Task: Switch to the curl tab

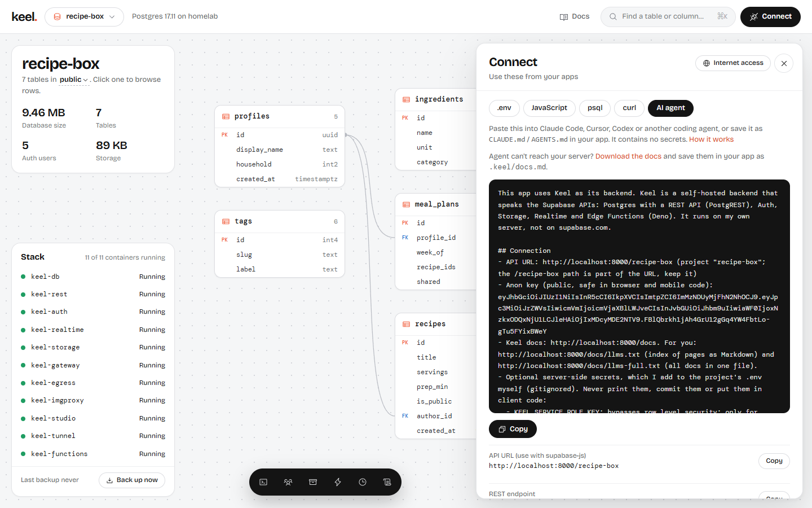Action: click(629, 108)
